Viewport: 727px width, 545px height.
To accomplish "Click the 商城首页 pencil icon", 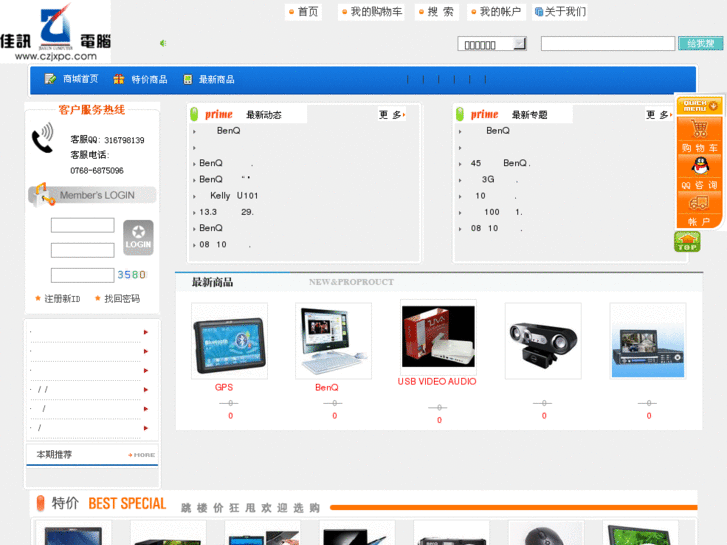I will point(50,79).
